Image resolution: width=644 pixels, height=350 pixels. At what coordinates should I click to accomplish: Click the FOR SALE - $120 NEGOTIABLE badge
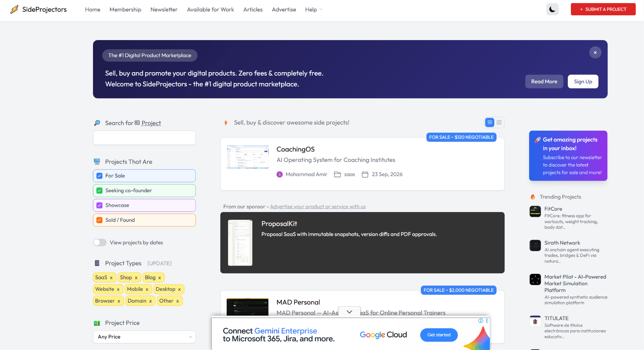click(461, 137)
